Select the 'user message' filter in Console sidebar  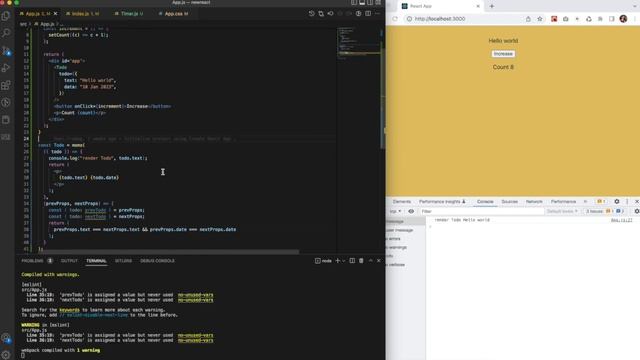(x=400, y=230)
